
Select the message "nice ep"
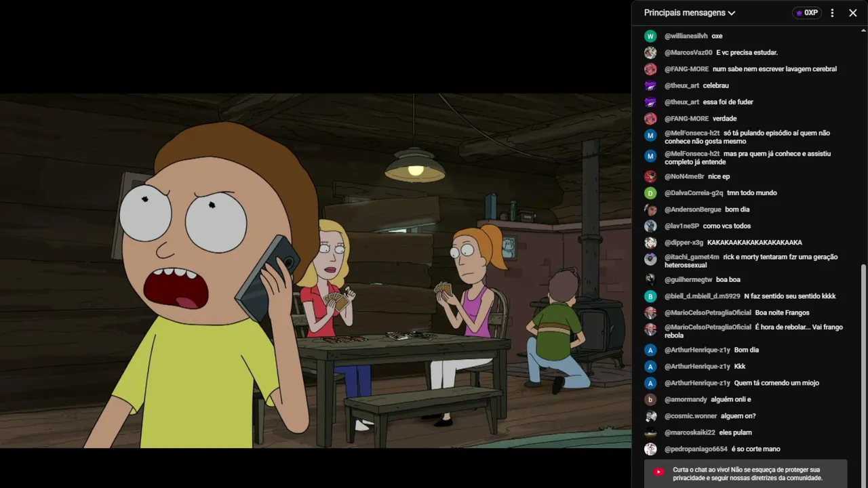tap(719, 176)
